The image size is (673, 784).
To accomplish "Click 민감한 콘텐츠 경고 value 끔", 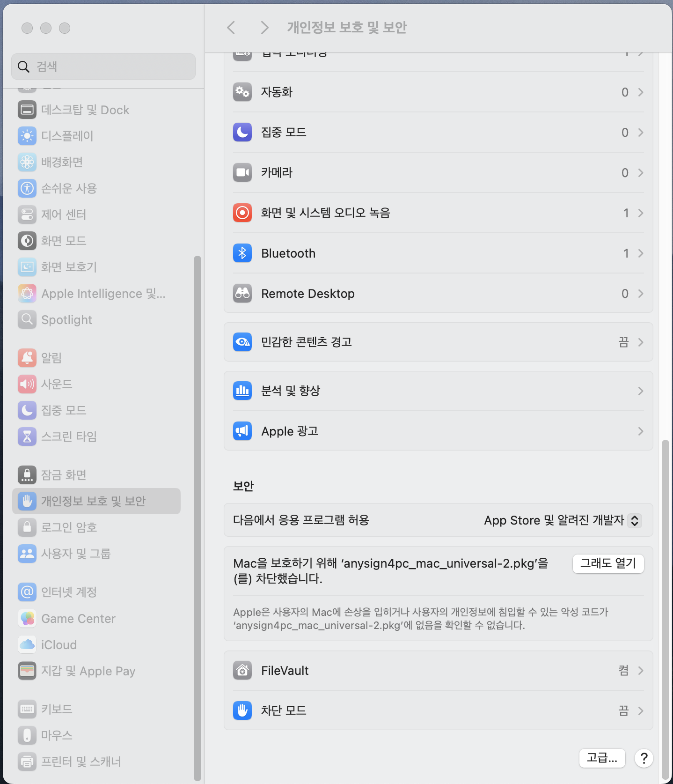I will pyautogui.click(x=623, y=342).
